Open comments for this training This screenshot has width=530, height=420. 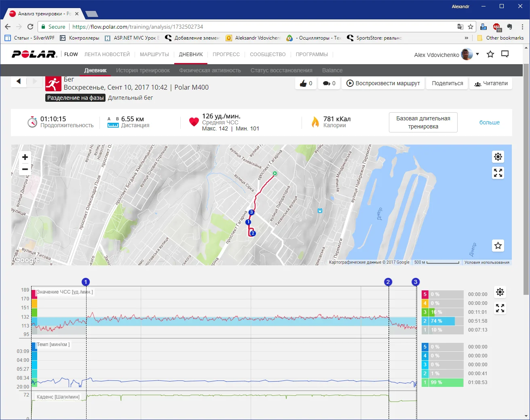tap(329, 83)
